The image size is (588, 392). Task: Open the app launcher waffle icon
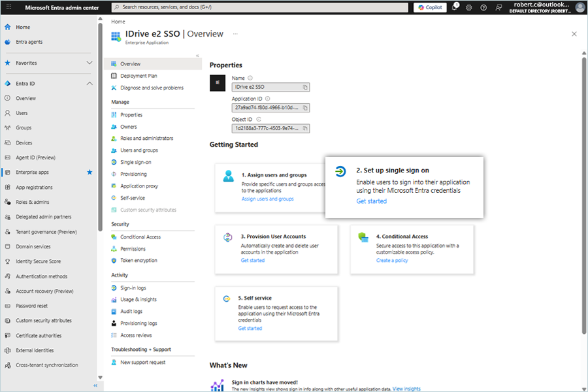[9, 7]
